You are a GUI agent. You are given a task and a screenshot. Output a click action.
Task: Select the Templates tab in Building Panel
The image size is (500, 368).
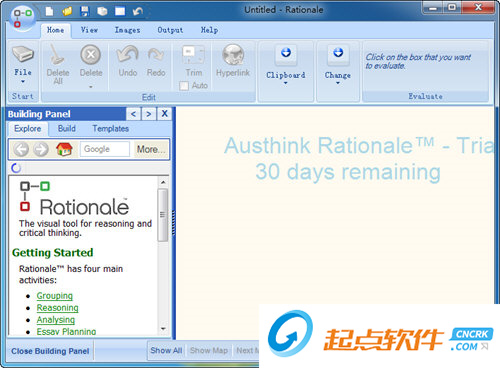110,129
